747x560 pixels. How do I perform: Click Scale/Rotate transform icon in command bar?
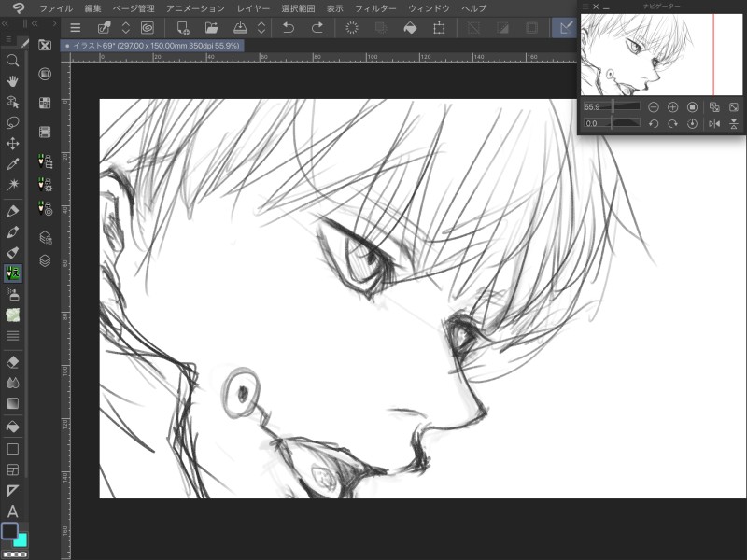tap(439, 28)
